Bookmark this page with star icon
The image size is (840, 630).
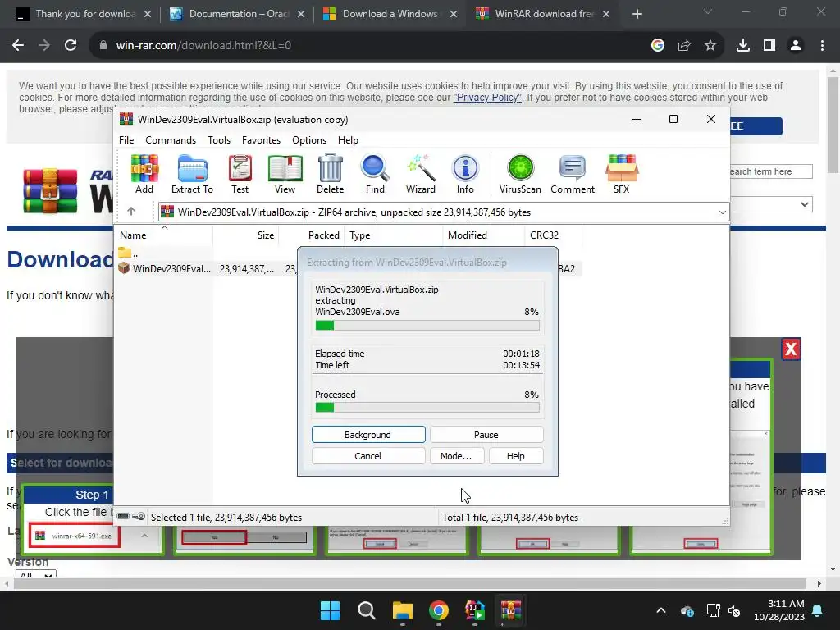710,46
